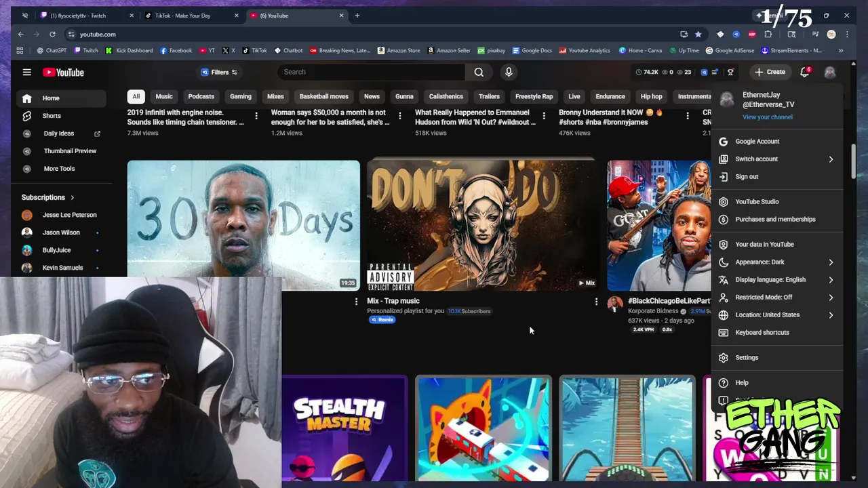Open Chrome apps grid in bookmarks bar
This screenshot has width=868, height=488.
click(20, 50)
